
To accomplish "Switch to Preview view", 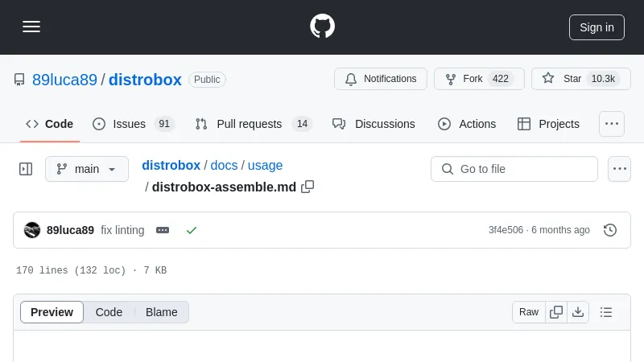I will (x=52, y=312).
